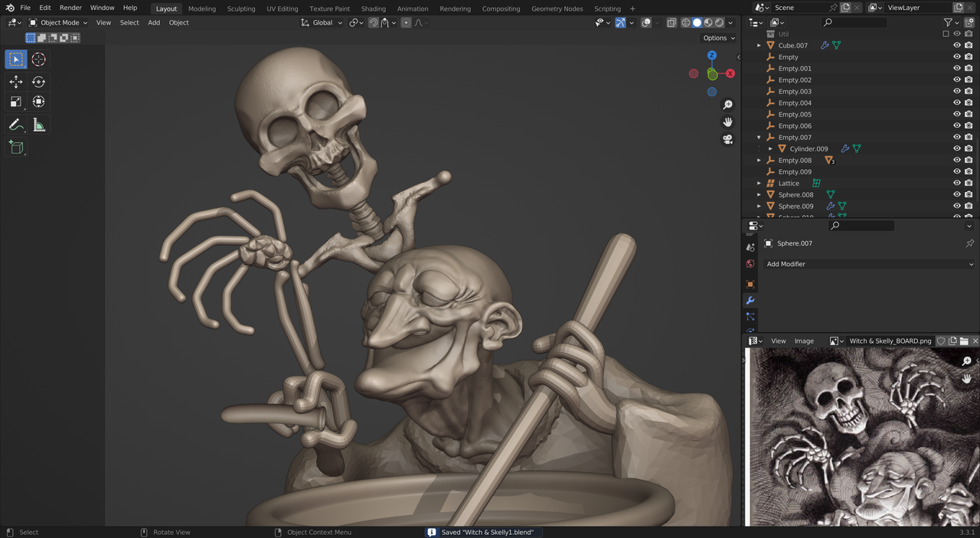Open the Object Mode dropdown

57,22
